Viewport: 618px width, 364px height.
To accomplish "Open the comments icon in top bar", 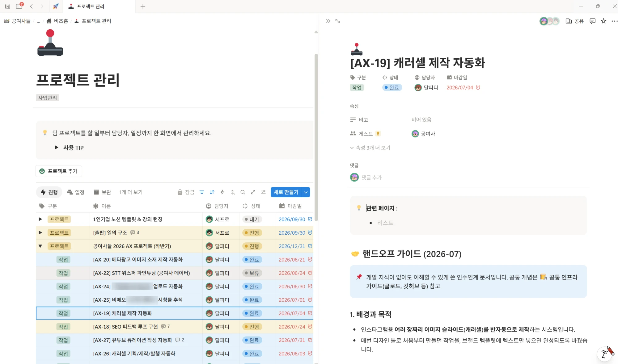I will [x=592, y=21].
